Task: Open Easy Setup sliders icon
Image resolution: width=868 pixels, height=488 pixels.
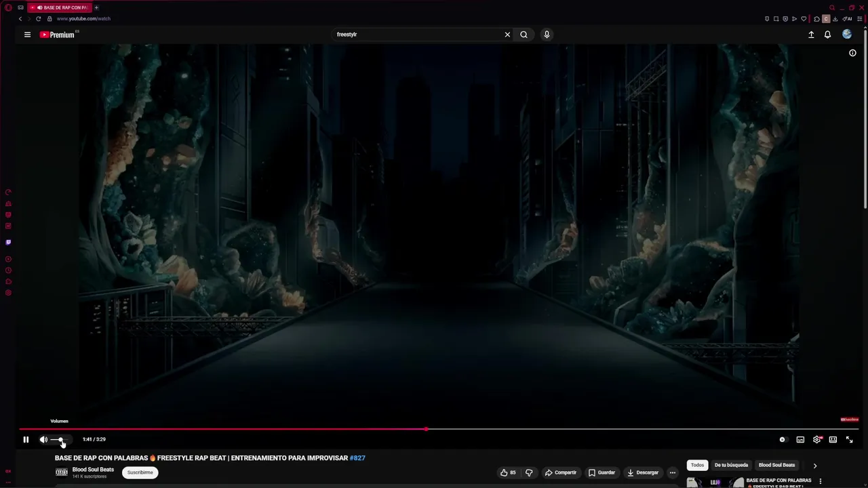Action: tap(859, 19)
